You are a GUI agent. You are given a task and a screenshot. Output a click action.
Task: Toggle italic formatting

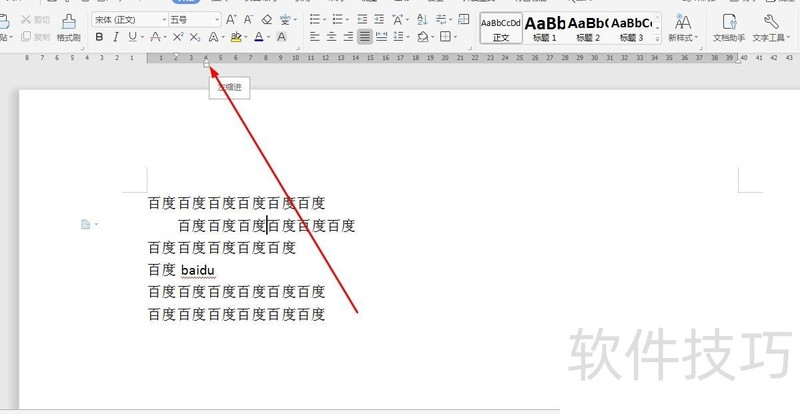(x=116, y=37)
